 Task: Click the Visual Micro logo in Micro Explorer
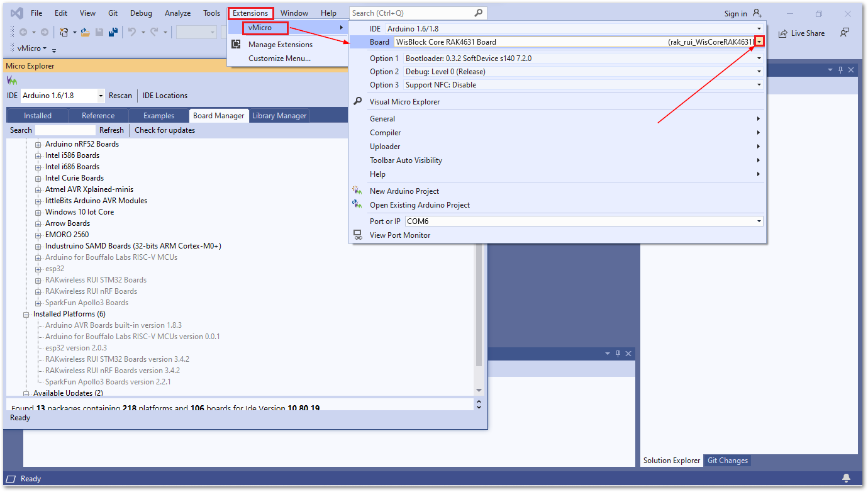(12, 81)
